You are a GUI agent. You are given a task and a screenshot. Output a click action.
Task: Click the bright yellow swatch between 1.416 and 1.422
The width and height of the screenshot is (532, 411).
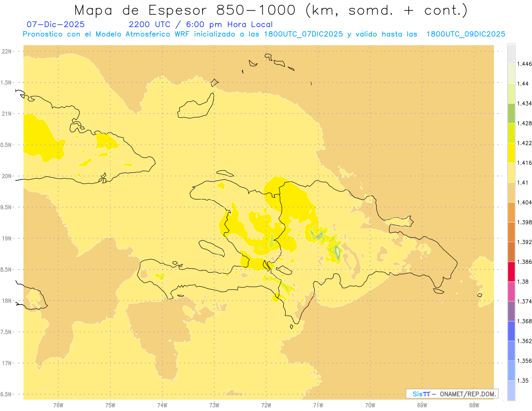click(x=511, y=153)
